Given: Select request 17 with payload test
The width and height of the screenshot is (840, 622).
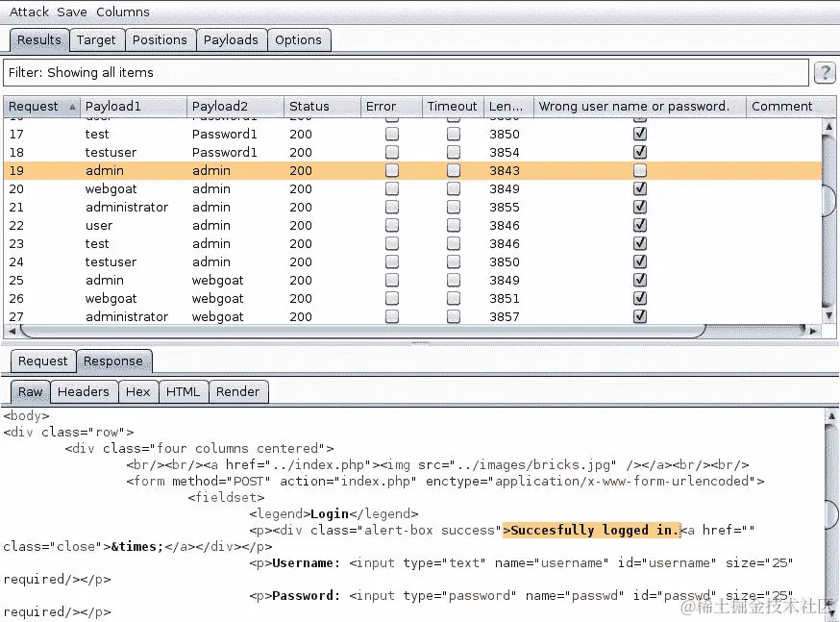Looking at the screenshot, I should [x=412, y=134].
